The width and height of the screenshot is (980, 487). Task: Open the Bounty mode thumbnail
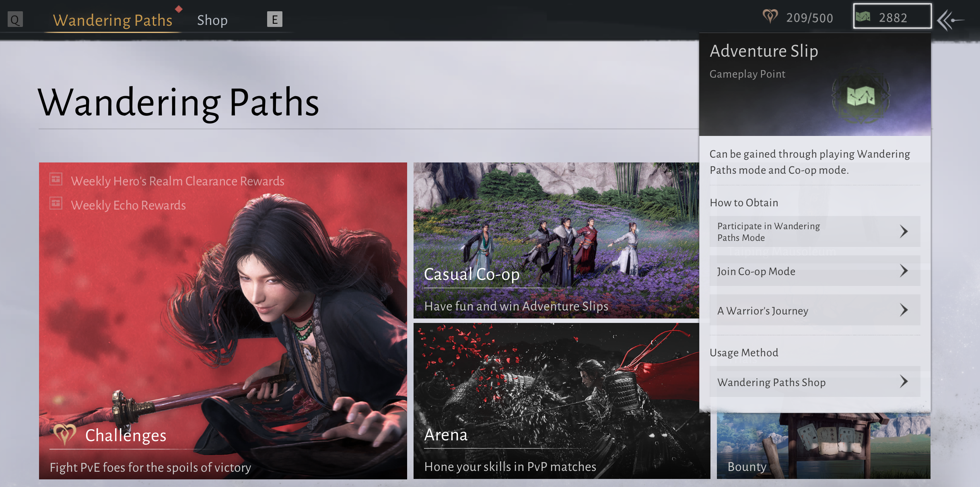(823, 446)
